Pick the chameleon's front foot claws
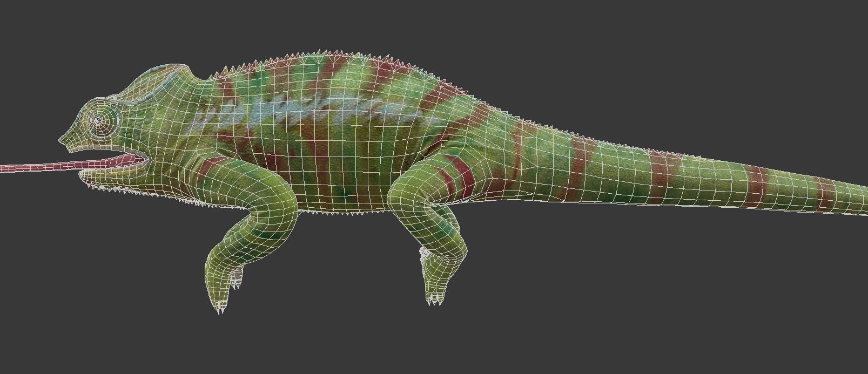Image resolution: width=868 pixels, height=374 pixels. [220, 309]
